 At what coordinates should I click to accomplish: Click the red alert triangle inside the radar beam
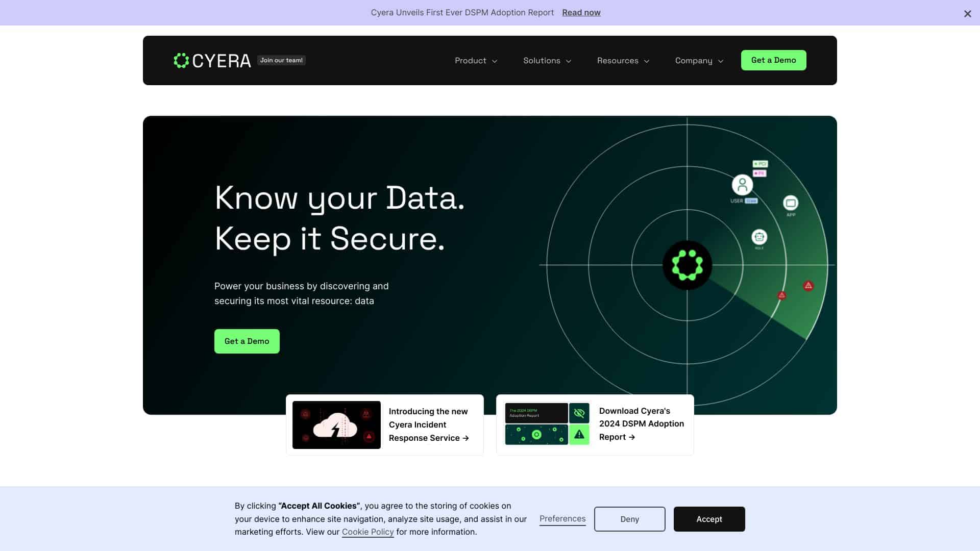click(808, 286)
